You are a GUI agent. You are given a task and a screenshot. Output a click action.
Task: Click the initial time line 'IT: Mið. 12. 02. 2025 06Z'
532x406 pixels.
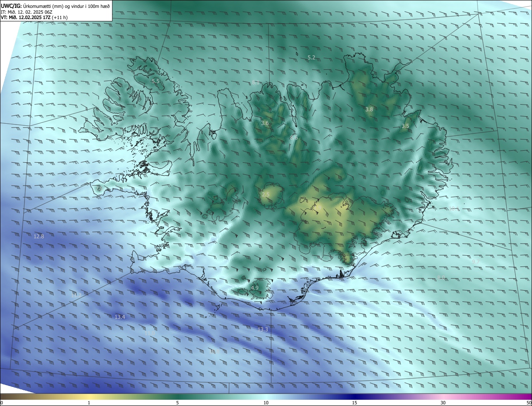click(26, 12)
